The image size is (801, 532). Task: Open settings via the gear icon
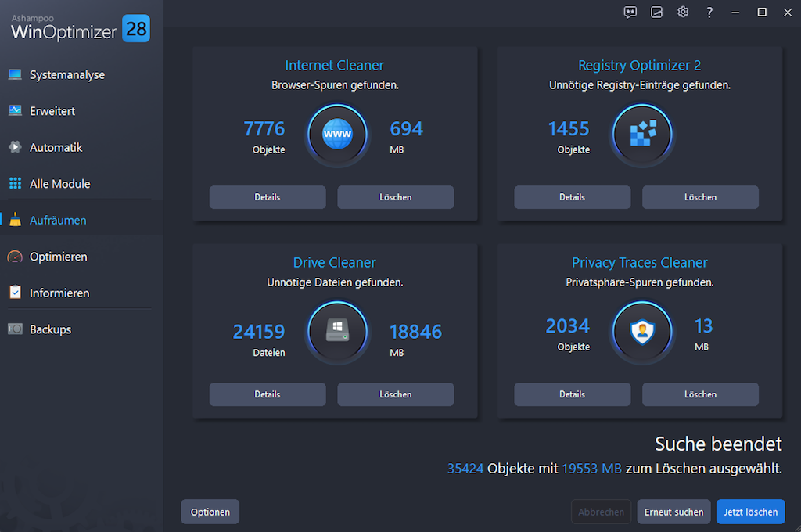pos(683,12)
